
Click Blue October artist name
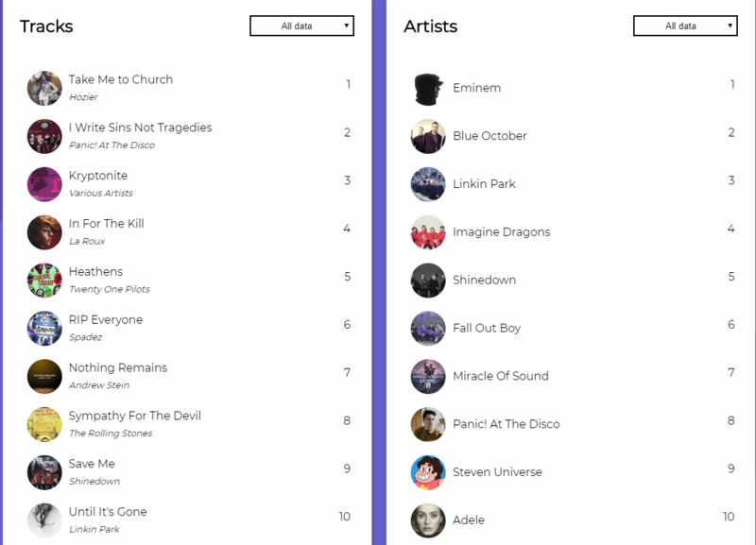tap(490, 136)
